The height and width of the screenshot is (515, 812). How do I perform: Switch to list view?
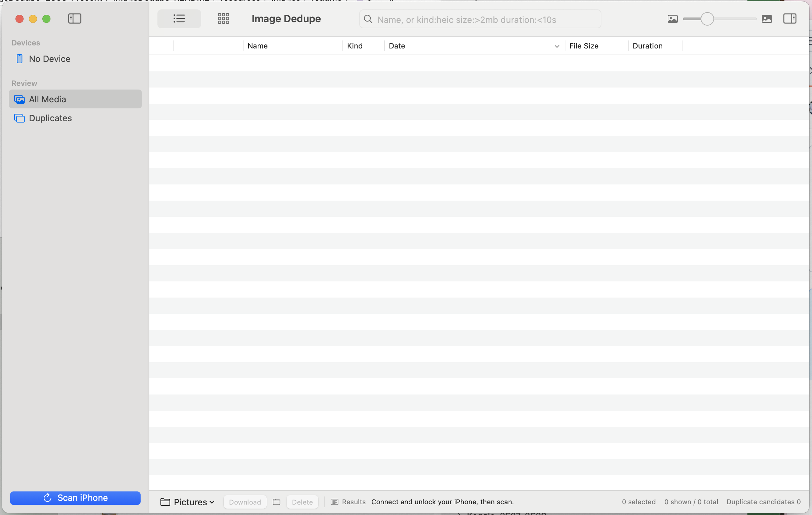tap(179, 19)
